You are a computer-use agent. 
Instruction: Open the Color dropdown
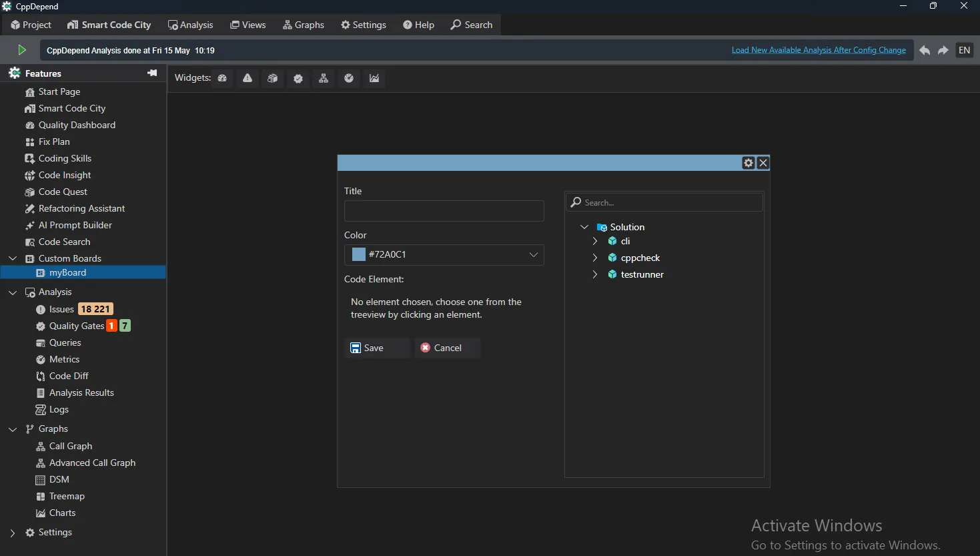point(444,254)
